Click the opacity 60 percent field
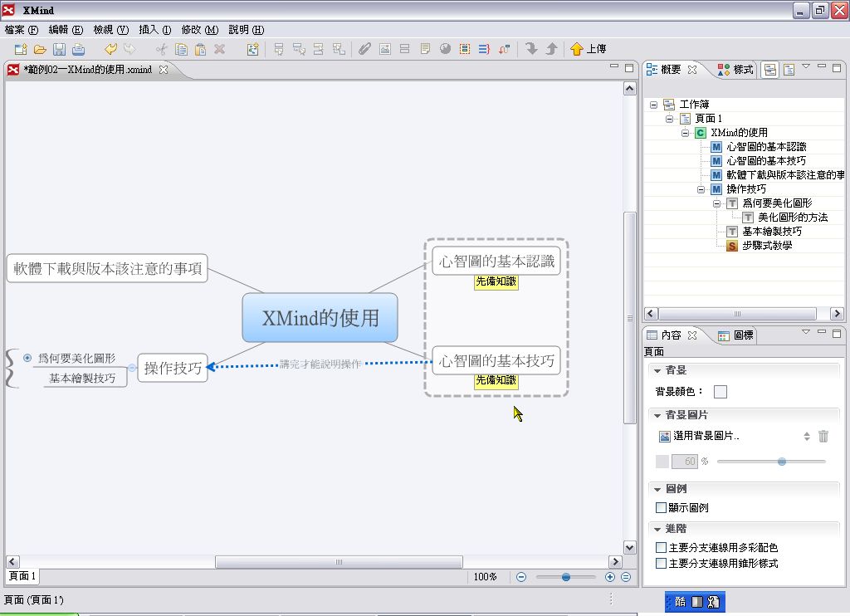Screen dimensions: 850x616 click(684, 462)
